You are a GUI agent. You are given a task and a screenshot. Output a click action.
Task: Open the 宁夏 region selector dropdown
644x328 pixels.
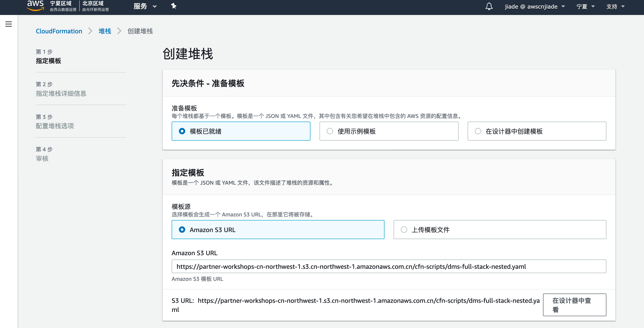(585, 7)
